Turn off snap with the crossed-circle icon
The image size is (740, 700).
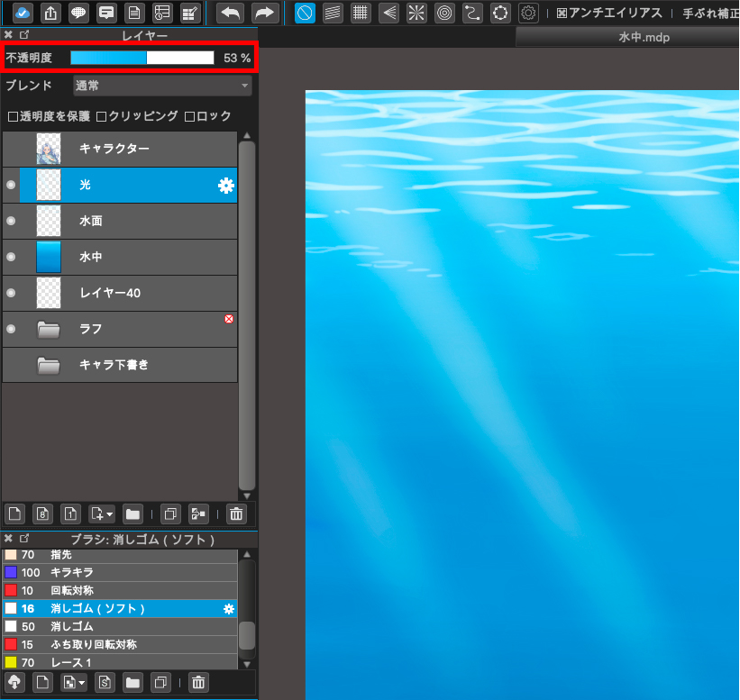coord(306,13)
